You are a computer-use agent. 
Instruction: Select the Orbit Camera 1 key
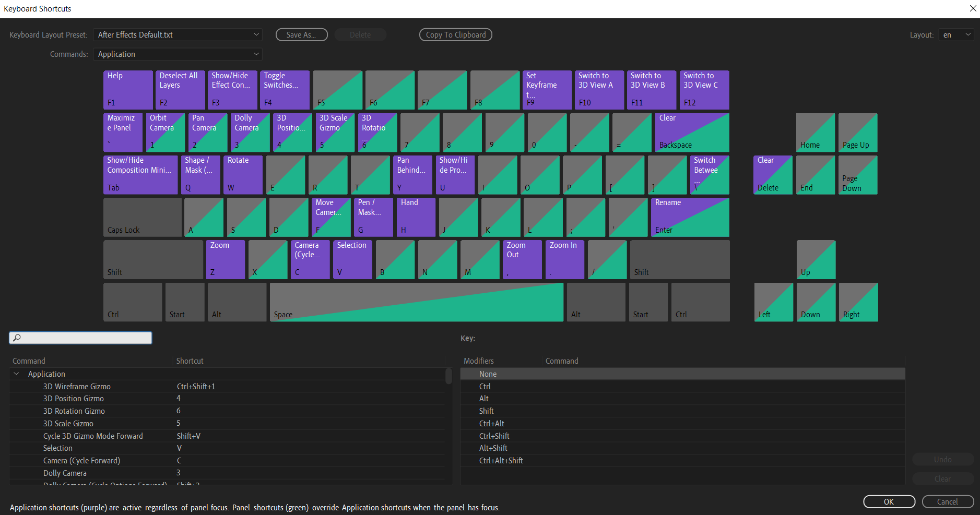pyautogui.click(x=166, y=133)
